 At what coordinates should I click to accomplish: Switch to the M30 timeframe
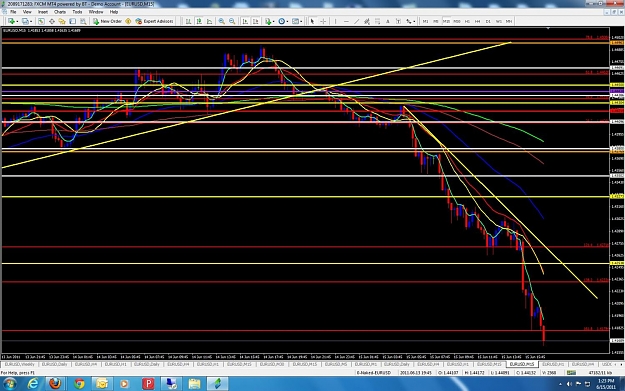click(x=457, y=21)
